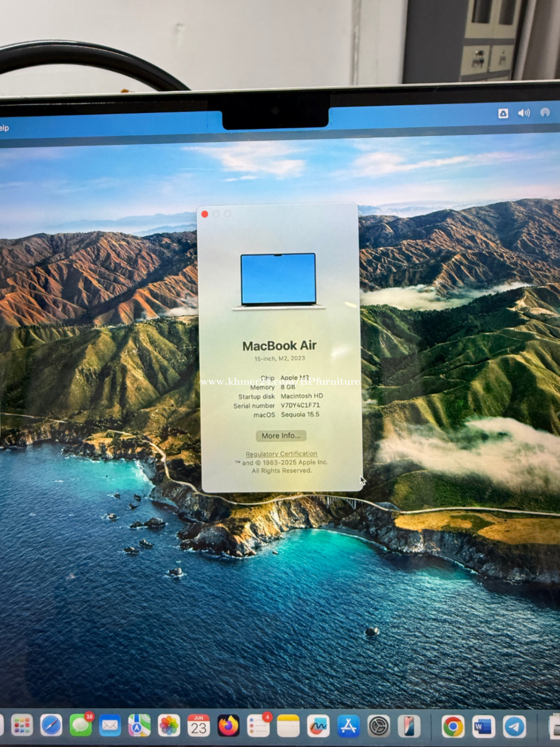Open the Regulatory Certification link

[282, 454]
